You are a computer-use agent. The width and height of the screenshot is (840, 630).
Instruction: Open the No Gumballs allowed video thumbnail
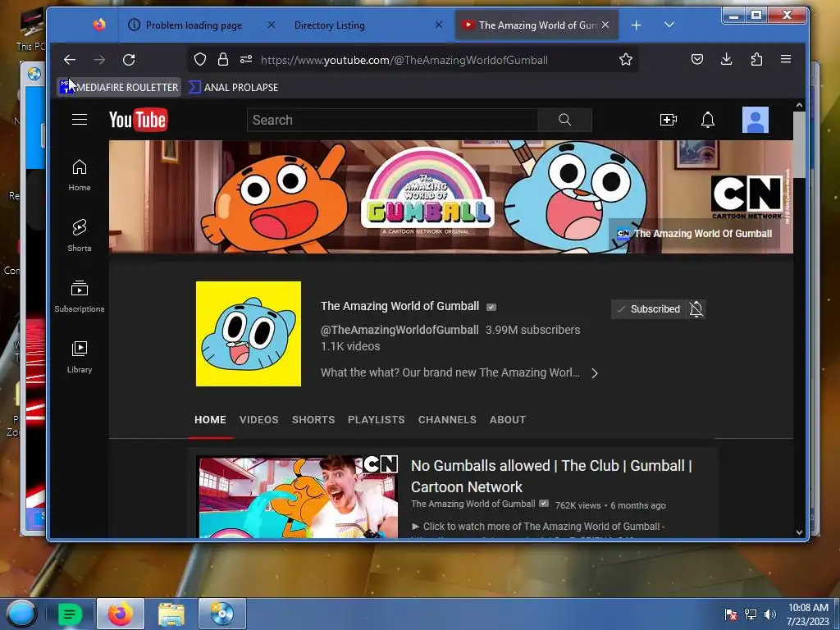[x=299, y=496]
